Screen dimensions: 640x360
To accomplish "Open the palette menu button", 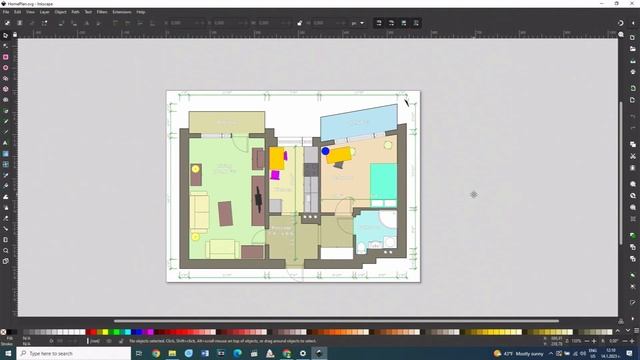I will click(x=636, y=331).
